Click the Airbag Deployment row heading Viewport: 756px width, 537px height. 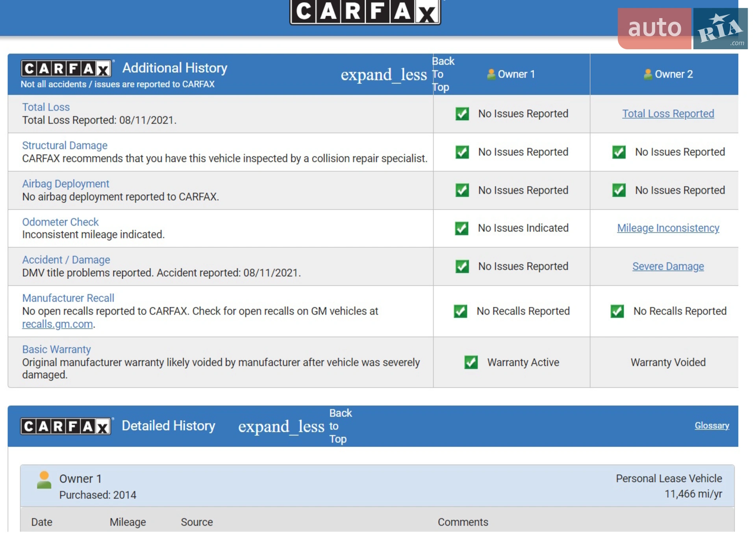(x=65, y=184)
